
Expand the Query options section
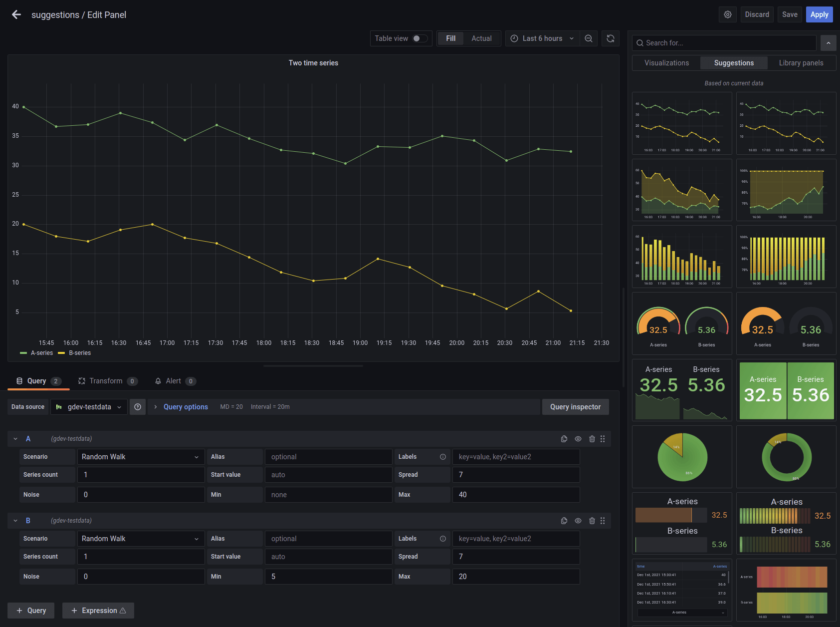coord(185,407)
